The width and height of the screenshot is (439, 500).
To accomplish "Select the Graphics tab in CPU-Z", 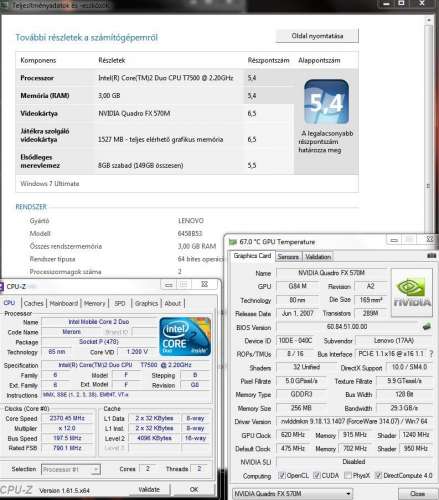I will (146, 303).
